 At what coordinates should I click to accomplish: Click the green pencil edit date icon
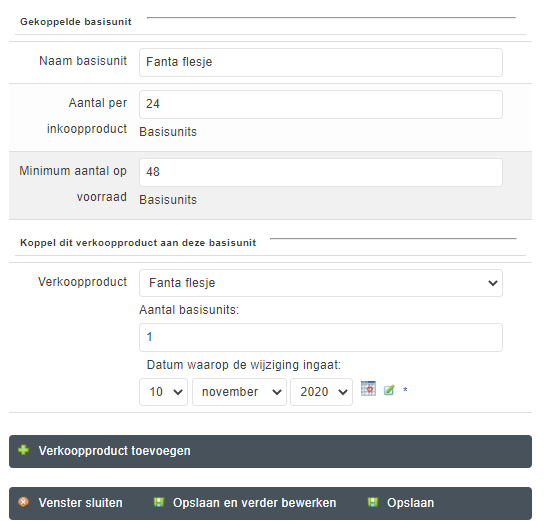point(389,390)
